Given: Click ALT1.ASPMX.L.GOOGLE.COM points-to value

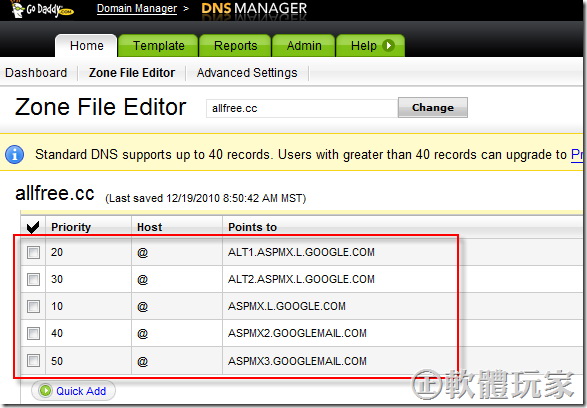Looking at the screenshot, I should tap(301, 252).
